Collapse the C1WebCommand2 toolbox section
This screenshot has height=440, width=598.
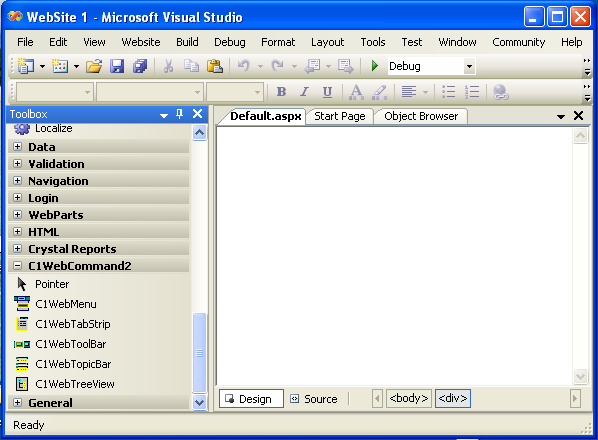pyautogui.click(x=17, y=265)
